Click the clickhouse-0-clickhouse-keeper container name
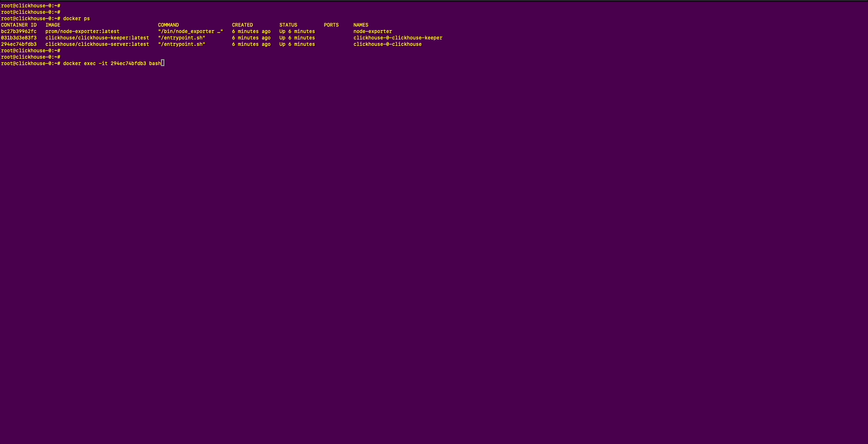 click(398, 38)
